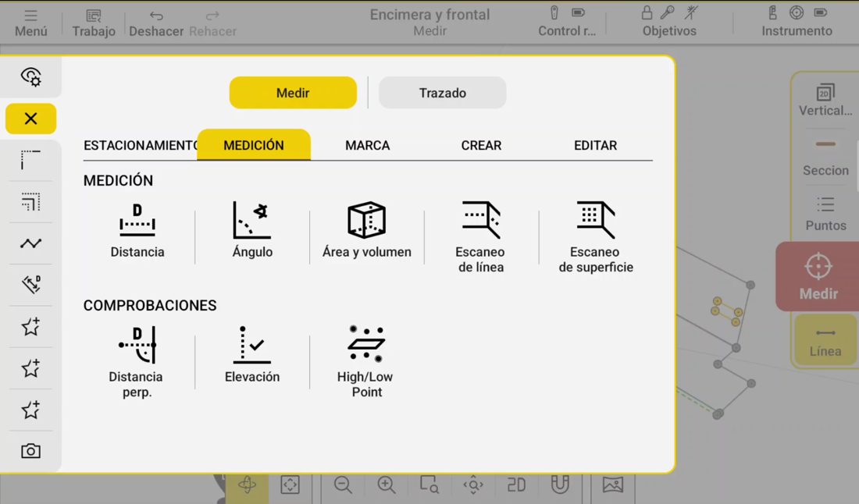This screenshot has width=859, height=504.
Task: Go to the MARCA tab
Action: [368, 146]
